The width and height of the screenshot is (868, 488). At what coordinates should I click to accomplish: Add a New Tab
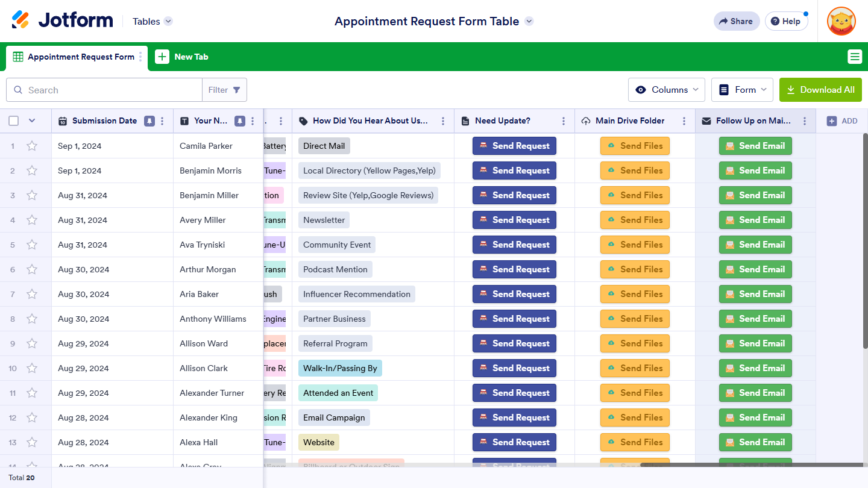(182, 57)
